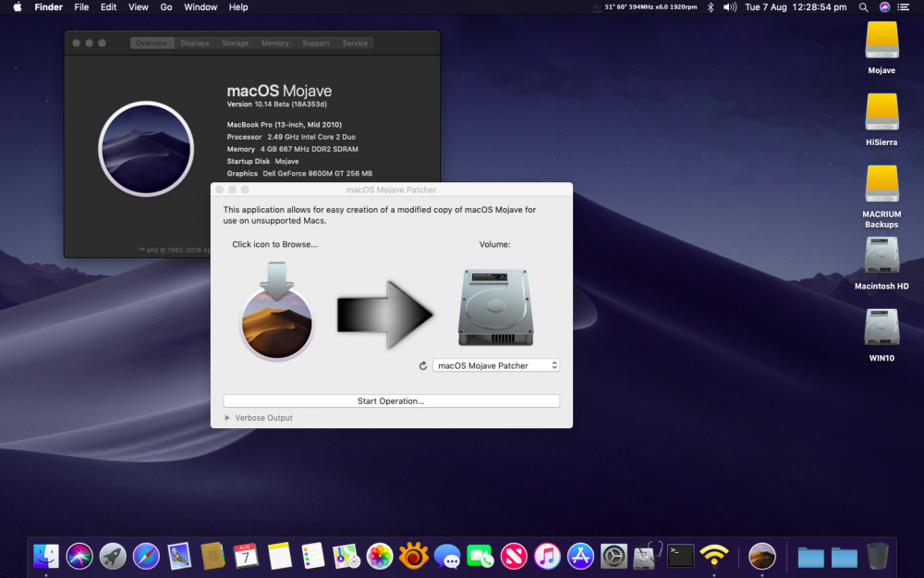Open the Memory tab in About This Mac
This screenshot has width=924, height=578.
[275, 43]
